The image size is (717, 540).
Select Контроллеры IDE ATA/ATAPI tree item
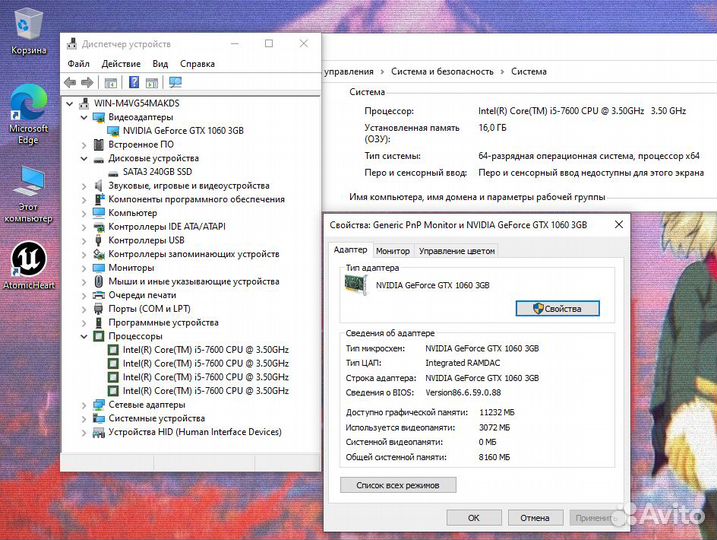166,227
